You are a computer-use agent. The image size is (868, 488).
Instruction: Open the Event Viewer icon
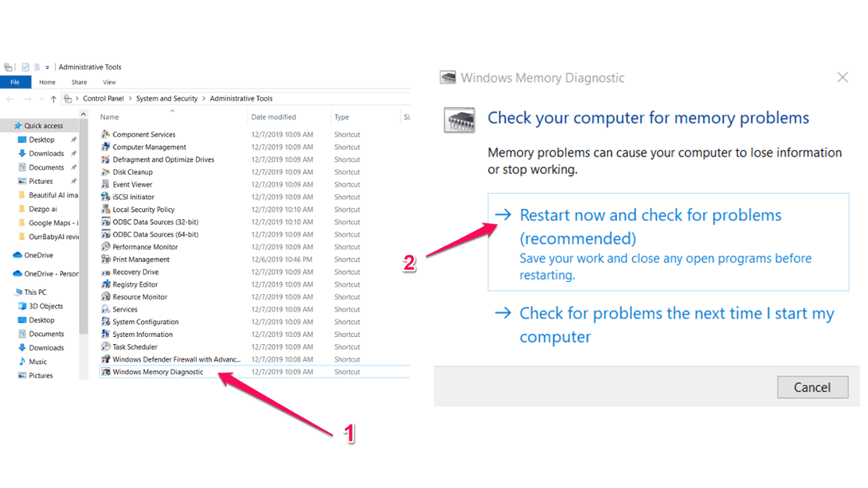(106, 184)
